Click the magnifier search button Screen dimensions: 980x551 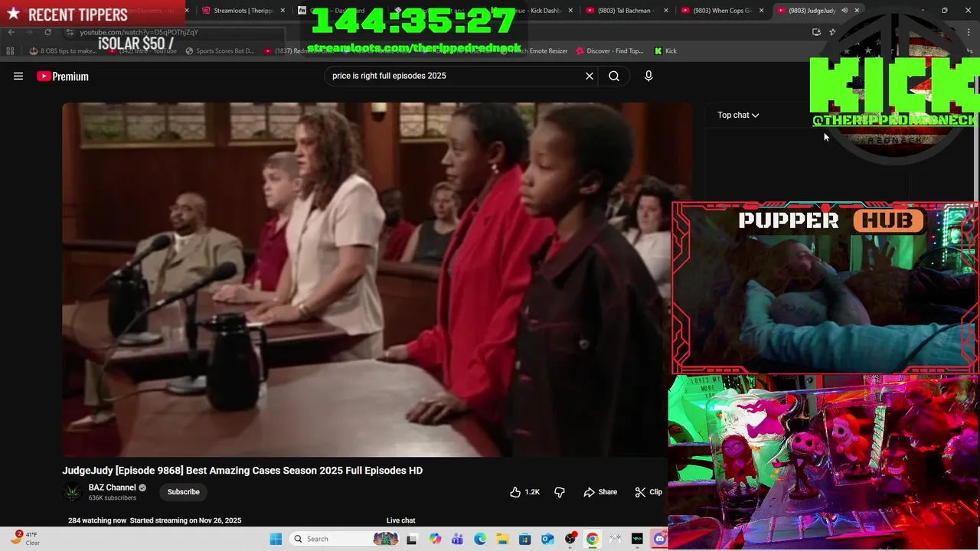click(614, 76)
